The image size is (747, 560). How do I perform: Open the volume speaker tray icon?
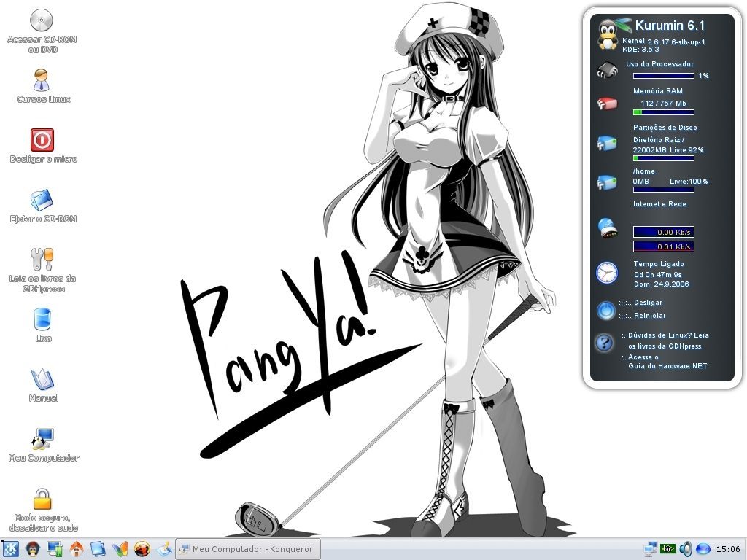pyautogui.click(x=685, y=549)
